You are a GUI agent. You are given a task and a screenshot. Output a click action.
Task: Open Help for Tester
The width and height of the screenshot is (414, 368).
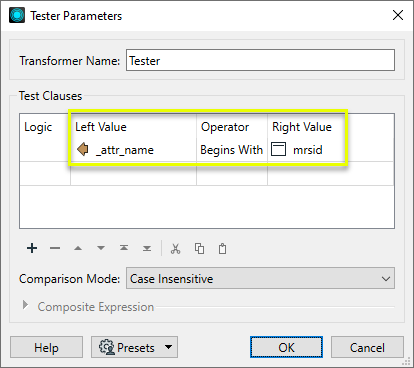coord(46,347)
